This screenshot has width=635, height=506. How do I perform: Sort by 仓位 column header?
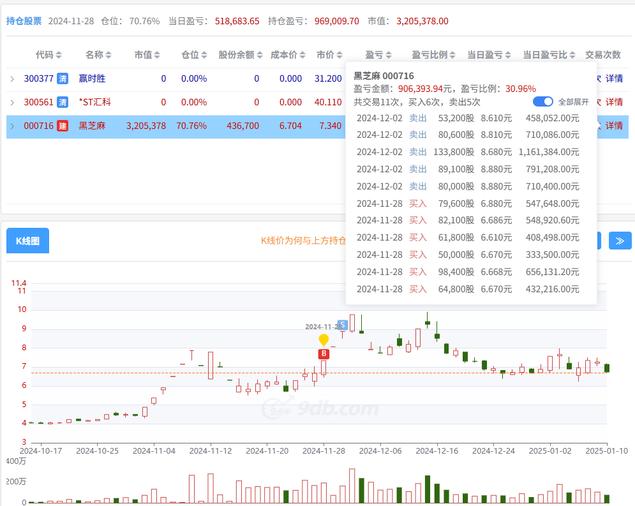click(197, 55)
